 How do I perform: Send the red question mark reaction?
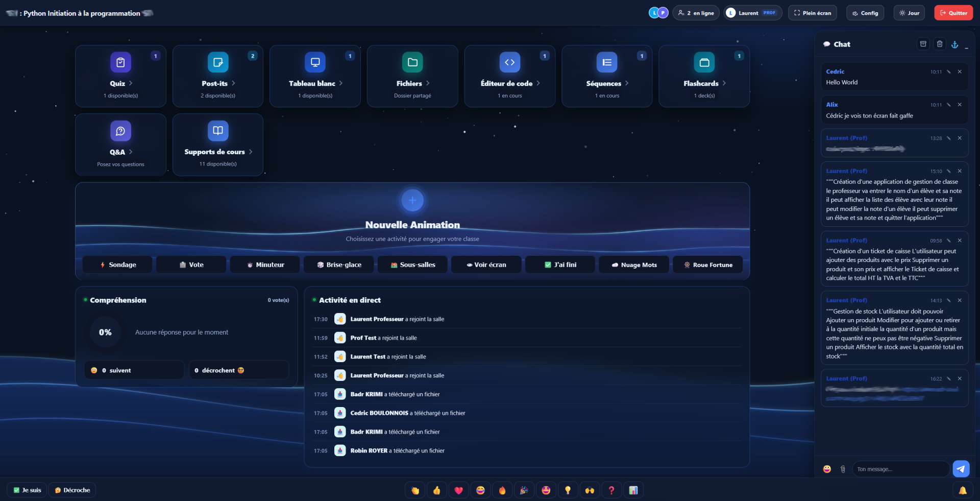click(x=611, y=490)
